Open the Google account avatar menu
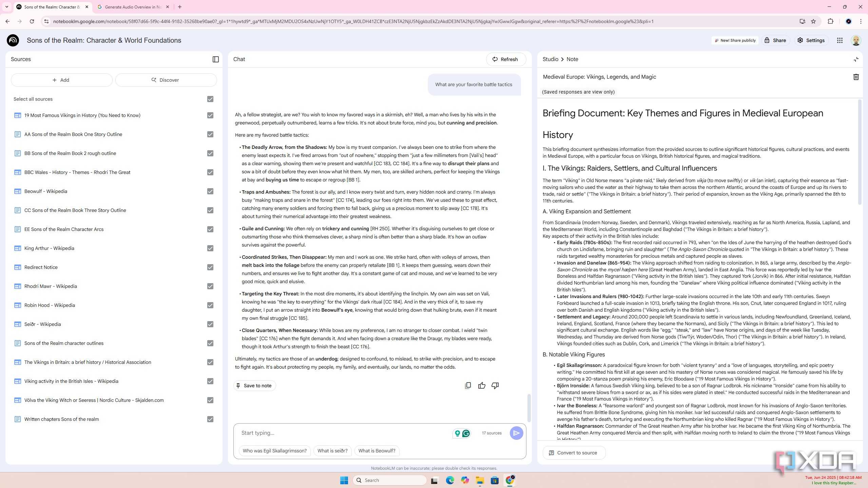The image size is (868, 488). [x=856, y=40]
